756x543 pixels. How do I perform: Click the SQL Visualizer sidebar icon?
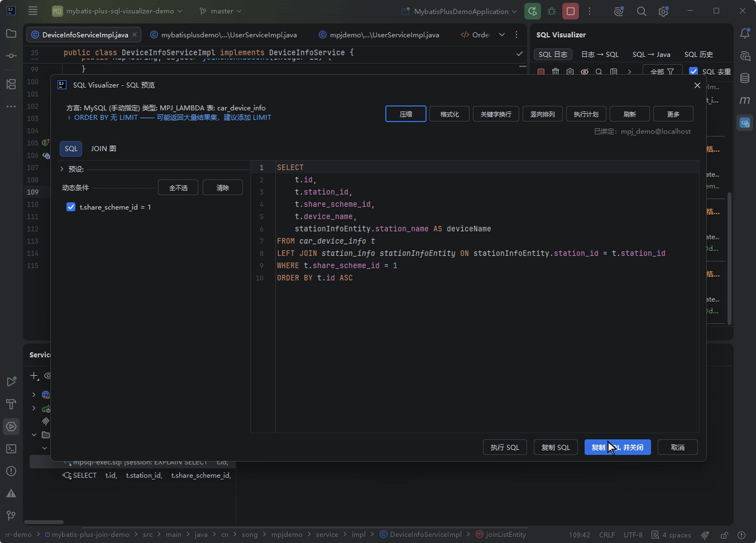[745, 123]
